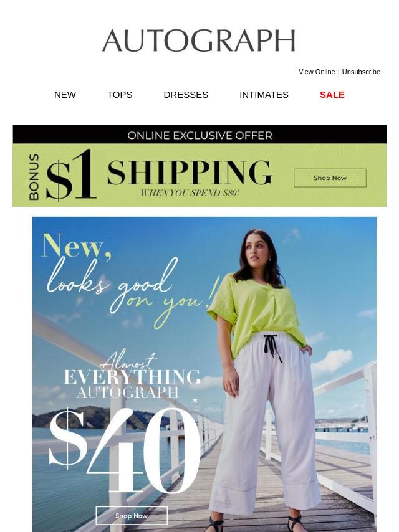Select the TOPS navigation item
The image size is (399, 532).
pos(120,95)
